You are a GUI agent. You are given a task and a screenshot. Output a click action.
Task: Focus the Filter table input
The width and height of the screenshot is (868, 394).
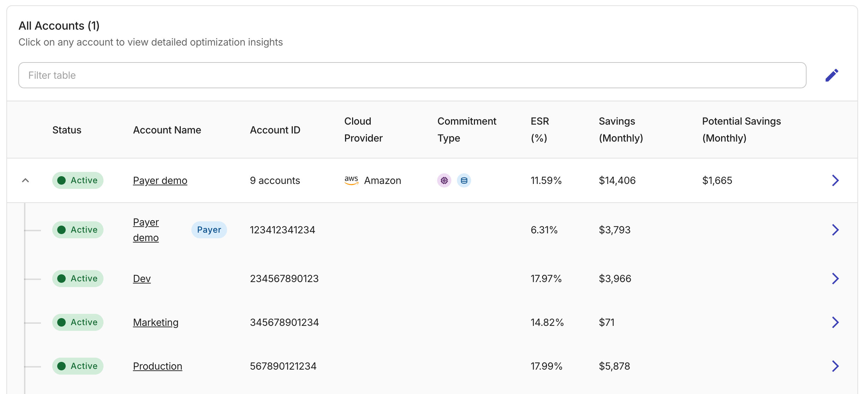coord(412,75)
